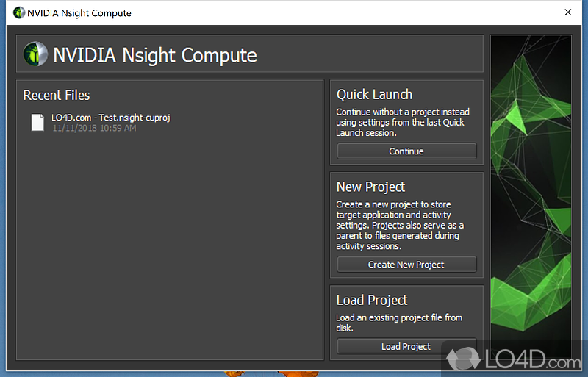Viewport: 588px width, 377px height.
Task: Click the Quick Launch heading
Action: (x=374, y=95)
